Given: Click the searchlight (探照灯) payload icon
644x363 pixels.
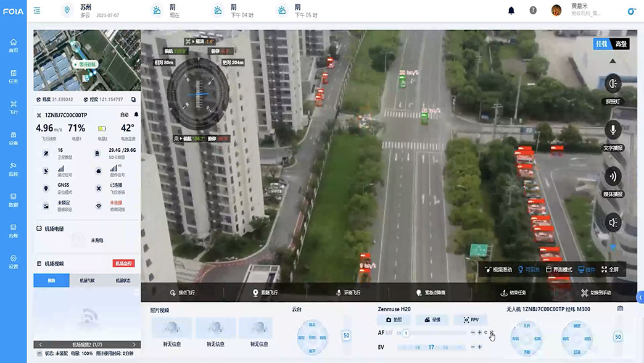Looking at the screenshot, I should point(613,84).
